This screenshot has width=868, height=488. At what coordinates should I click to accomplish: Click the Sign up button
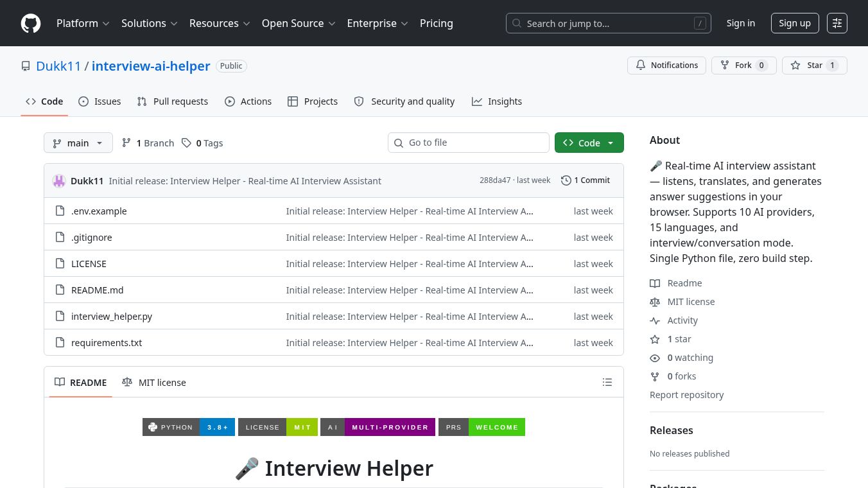pyautogui.click(x=795, y=23)
